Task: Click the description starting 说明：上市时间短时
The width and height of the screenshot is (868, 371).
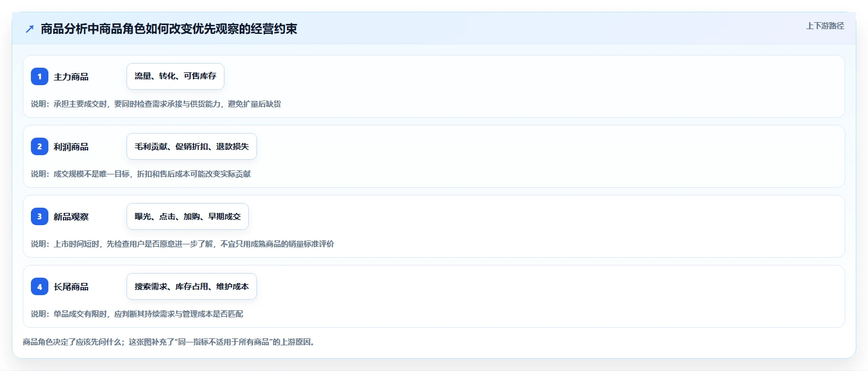Action: pyautogui.click(x=182, y=244)
